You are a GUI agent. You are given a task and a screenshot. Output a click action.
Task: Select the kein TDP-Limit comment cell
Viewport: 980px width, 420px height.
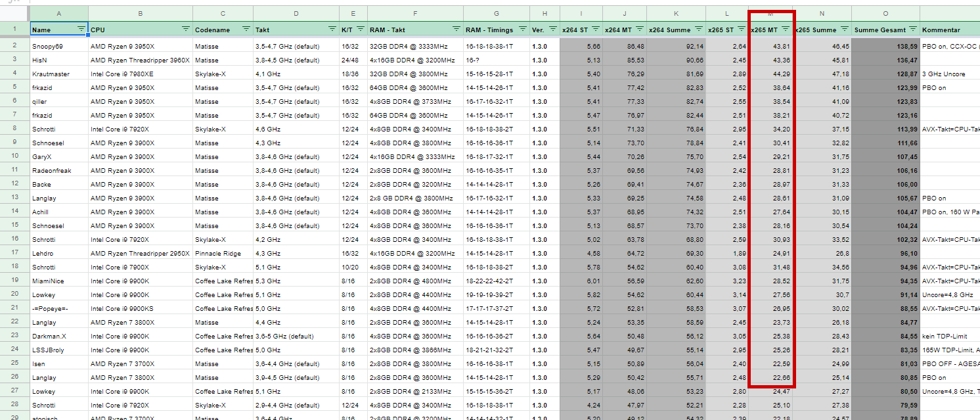point(950,336)
